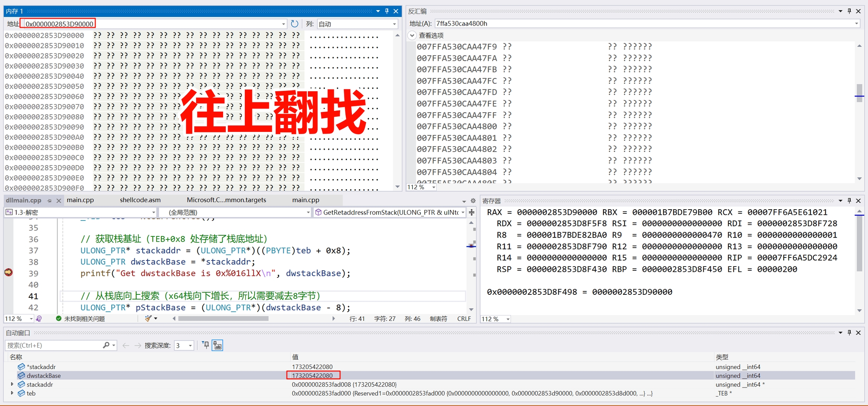This screenshot has width=868, height=406.
Task: Expand the stackaddr variable node
Action: click(x=12, y=385)
